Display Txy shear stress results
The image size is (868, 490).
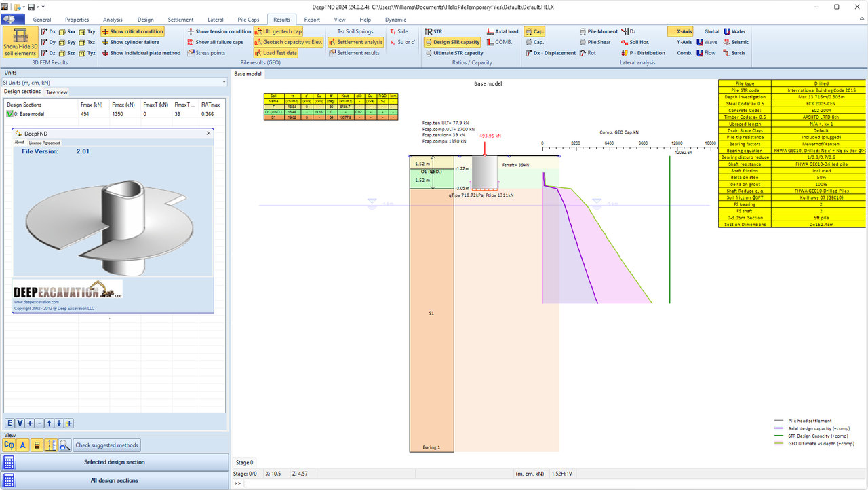click(87, 31)
